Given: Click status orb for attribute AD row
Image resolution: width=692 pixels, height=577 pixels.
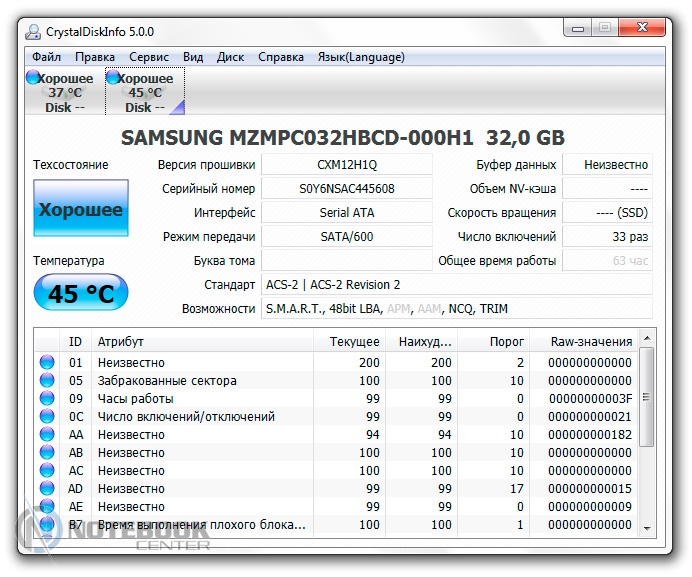Looking at the screenshot, I should (47, 489).
